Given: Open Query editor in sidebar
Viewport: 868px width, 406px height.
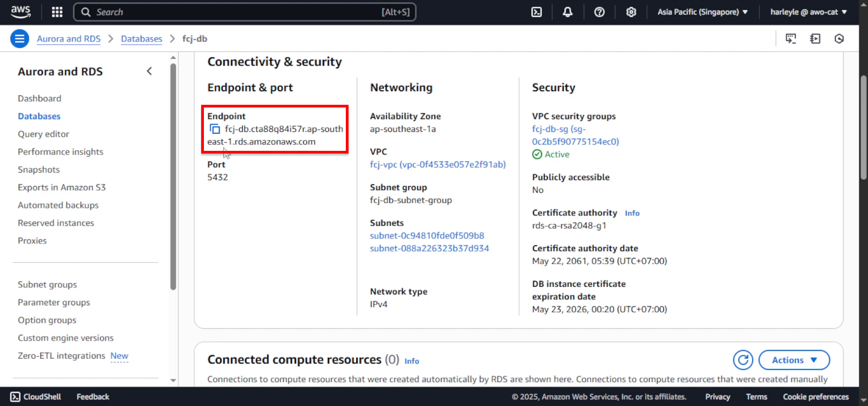Looking at the screenshot, I should 43,134.
